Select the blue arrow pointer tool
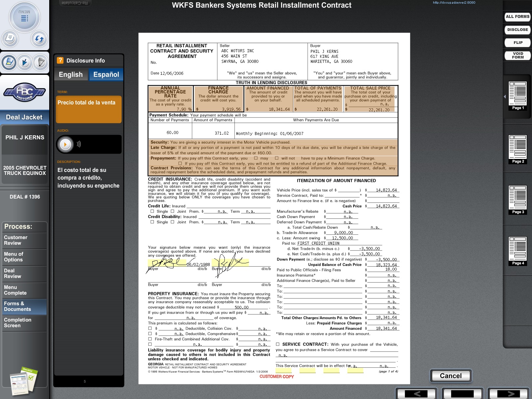532x399 pixels. [x=25, y=62]
